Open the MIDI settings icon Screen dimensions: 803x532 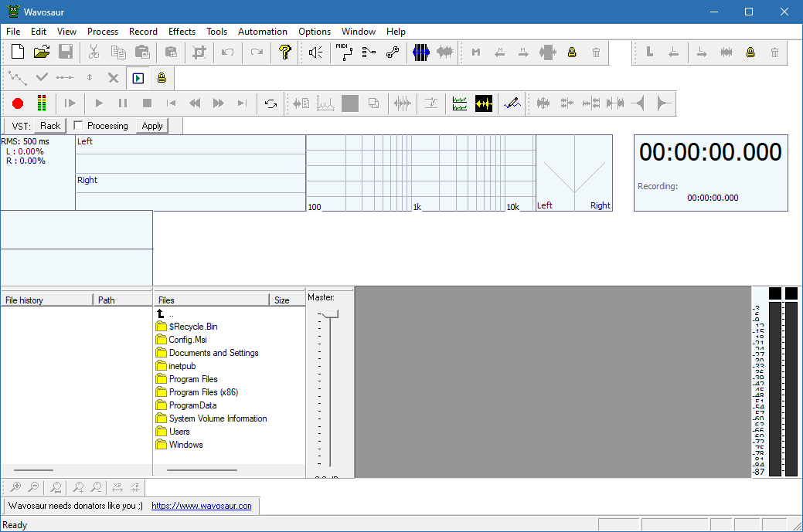[344, 52]
